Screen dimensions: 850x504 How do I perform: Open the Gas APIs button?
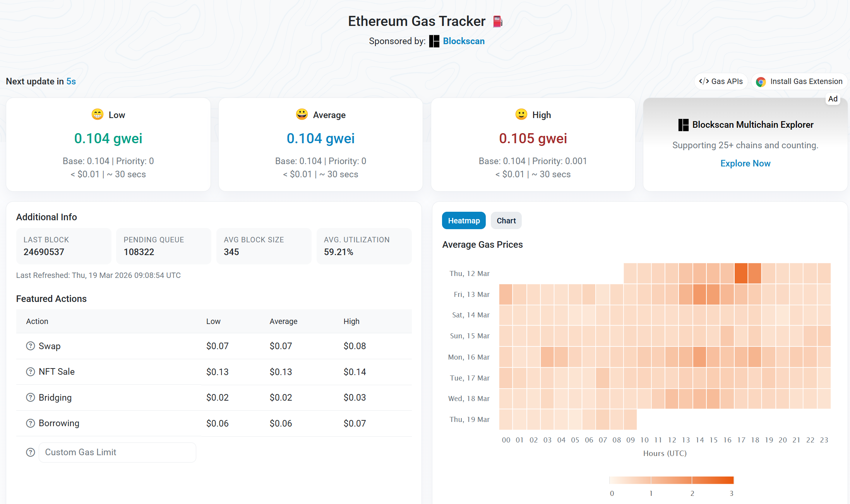pyautogui.click(x=721, y=82)
